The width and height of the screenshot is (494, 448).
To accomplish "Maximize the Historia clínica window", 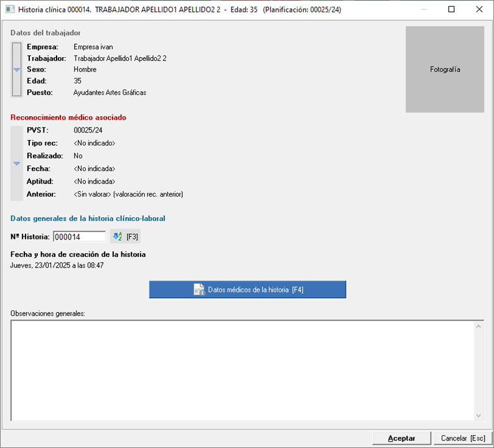I will (452, 9).
